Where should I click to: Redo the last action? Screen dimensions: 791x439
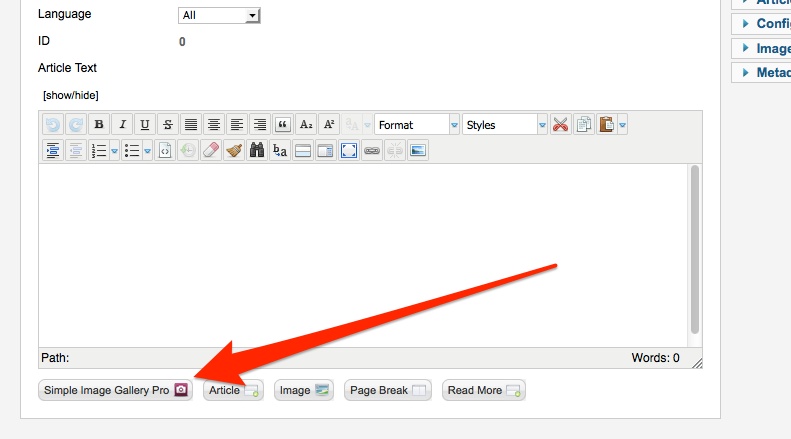(76, 125)
